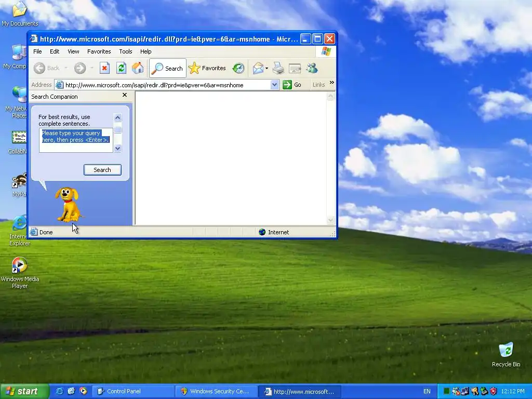Select the My Network Places desktop icon
The image size is (532, 399).
(16, 102)
